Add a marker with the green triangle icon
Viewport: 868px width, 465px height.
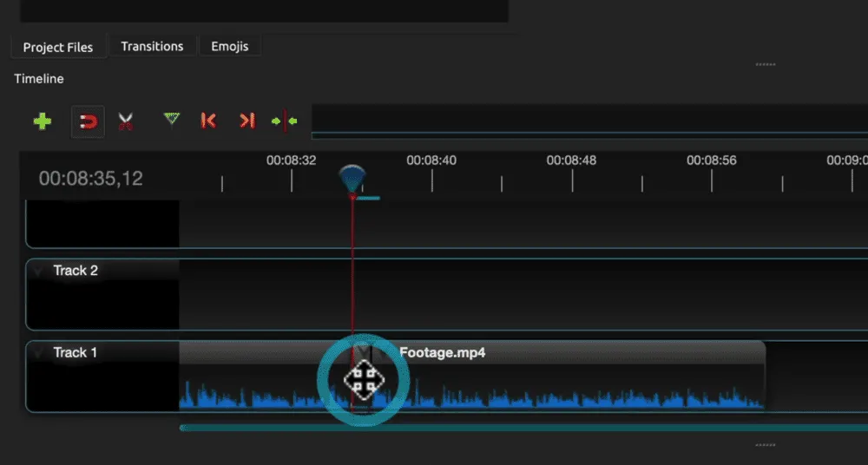pyautogui.click(x=172, y=120)
